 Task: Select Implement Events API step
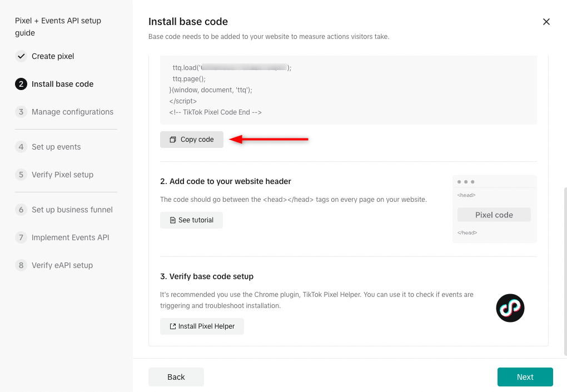(x=70, y=237)
